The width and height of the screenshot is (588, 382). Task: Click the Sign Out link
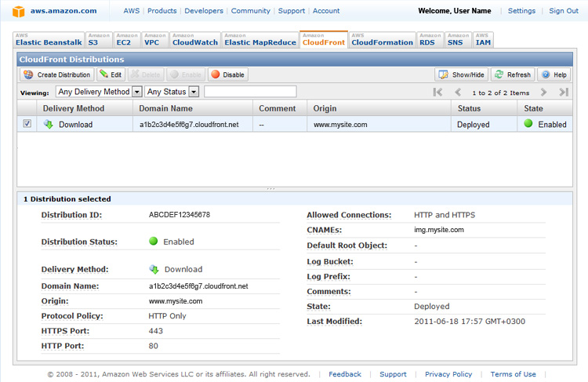click(564, 11)
